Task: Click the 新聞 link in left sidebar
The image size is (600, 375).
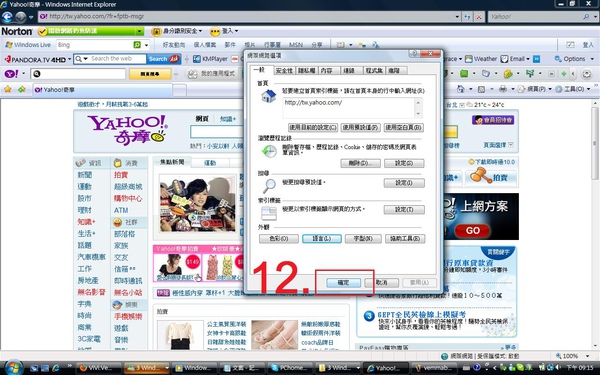Action: [x=85, y=175]
